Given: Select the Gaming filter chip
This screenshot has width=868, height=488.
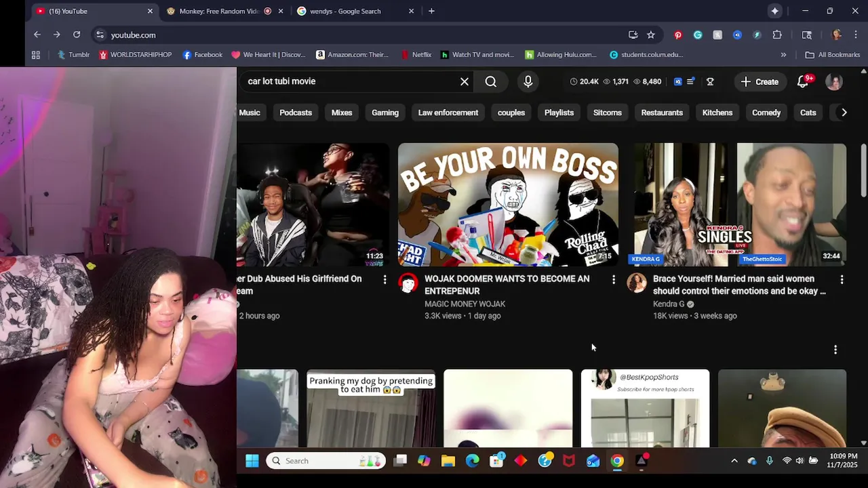Looking at the screenshot, I should click(385, 113).
